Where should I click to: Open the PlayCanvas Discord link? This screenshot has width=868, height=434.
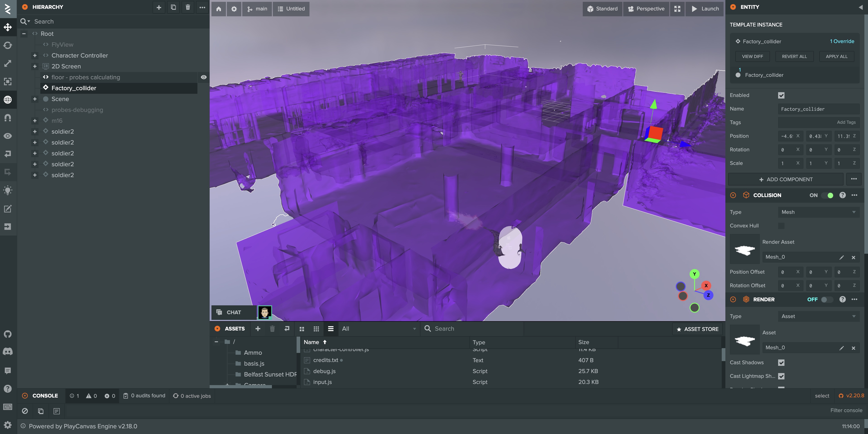8,351
